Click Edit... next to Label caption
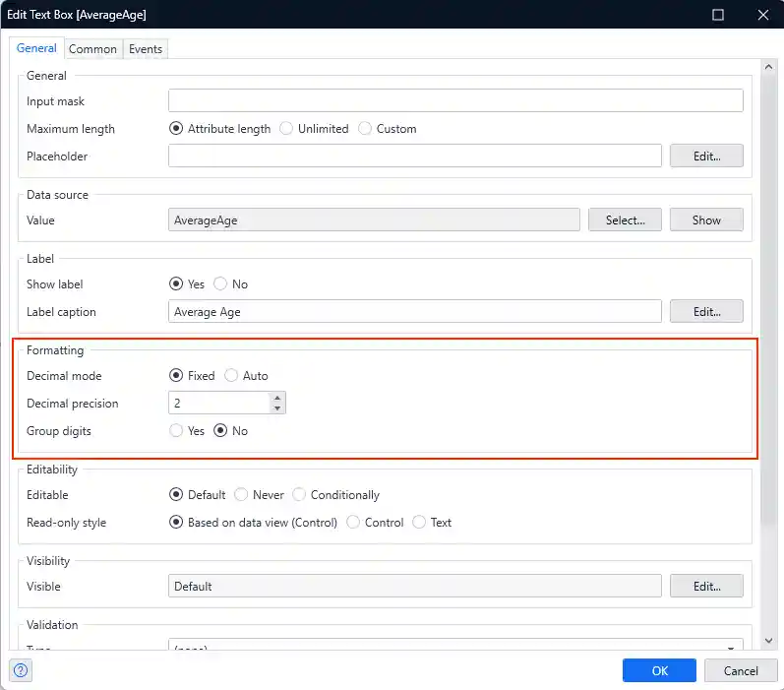This screenshot has height=690, width=784. (706, 311)
